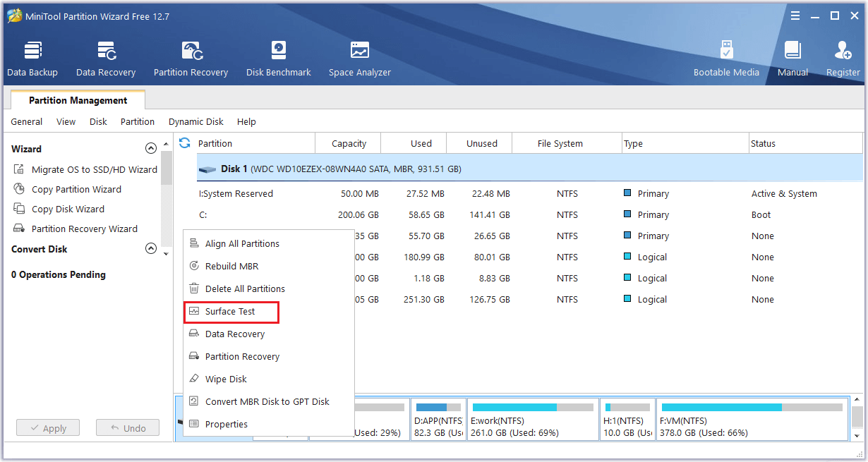The height and width of the screenshot is (462, 868).
Task: Open the Help menu
Action: pyautogui.click(x=246, y=121)
